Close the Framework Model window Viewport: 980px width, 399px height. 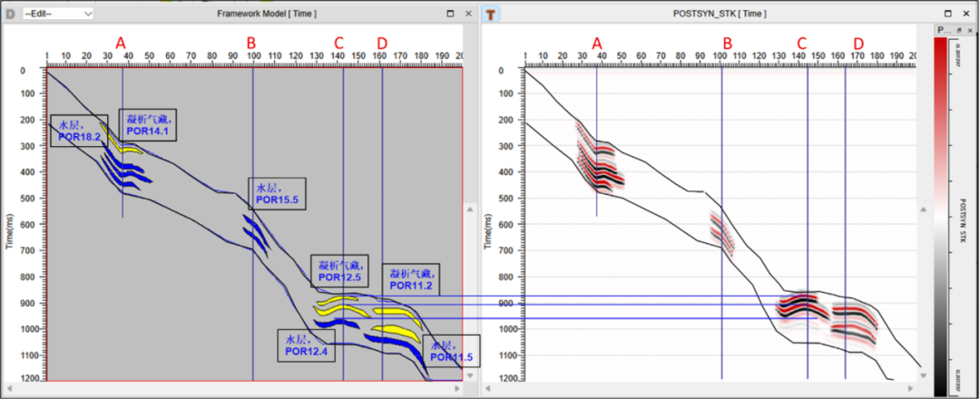[x=468, y=15]
